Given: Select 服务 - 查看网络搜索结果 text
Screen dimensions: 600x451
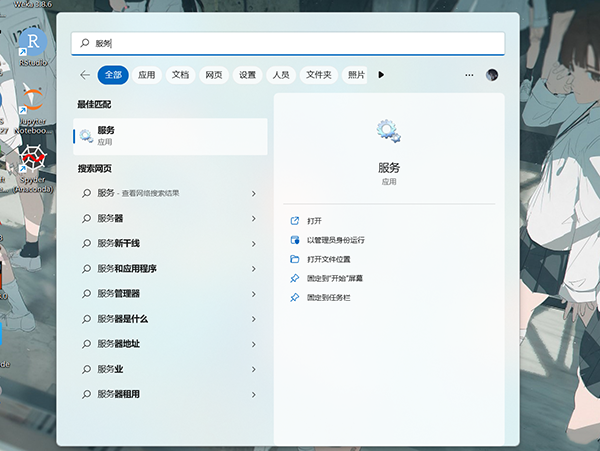Looking at the screenshot, I should [138, 193].
